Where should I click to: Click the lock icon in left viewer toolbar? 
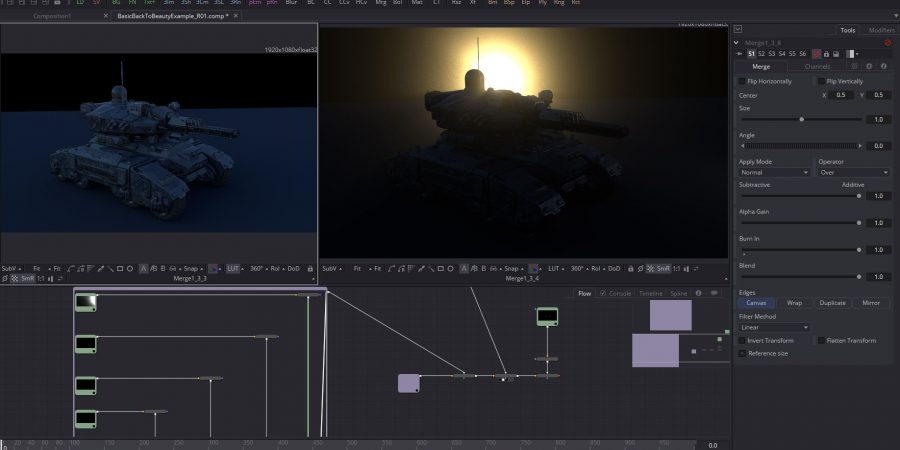coord(311,268)
